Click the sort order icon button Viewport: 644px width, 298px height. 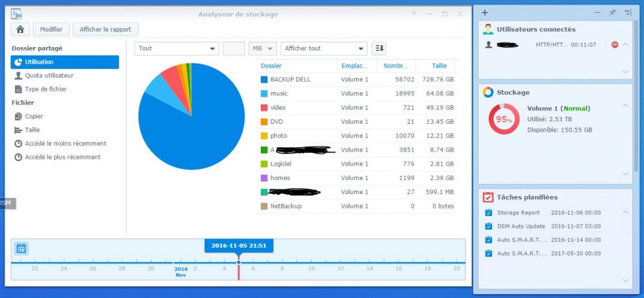pyautogui.click(x=379, y=48)
